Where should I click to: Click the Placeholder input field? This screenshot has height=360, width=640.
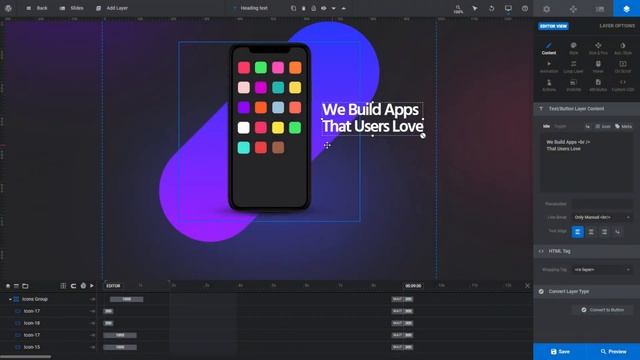click(602, 204)
